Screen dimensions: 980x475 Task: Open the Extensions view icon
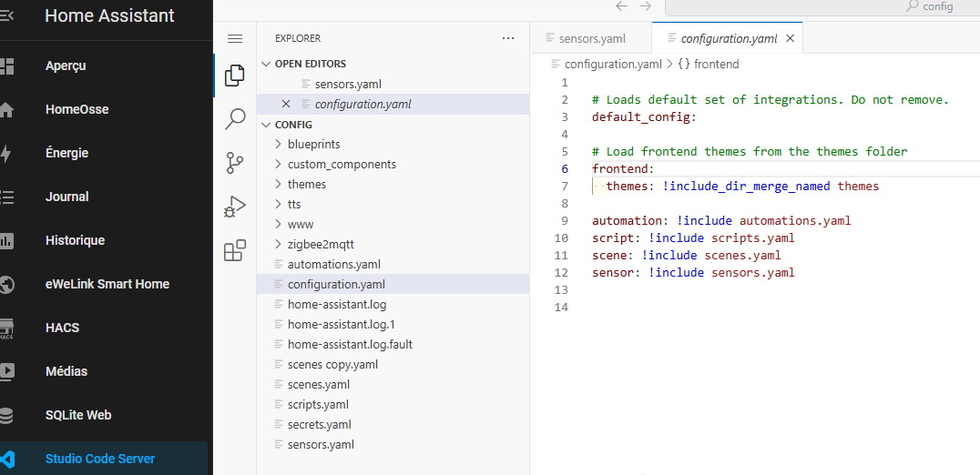[x=235, y=250]
